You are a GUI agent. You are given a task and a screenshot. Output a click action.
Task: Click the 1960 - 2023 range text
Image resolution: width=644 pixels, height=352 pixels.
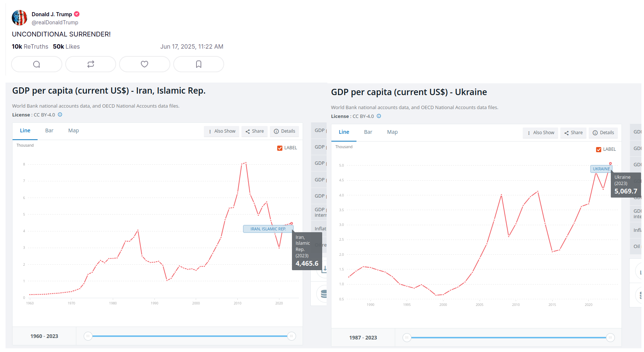(x=44, y=336)
